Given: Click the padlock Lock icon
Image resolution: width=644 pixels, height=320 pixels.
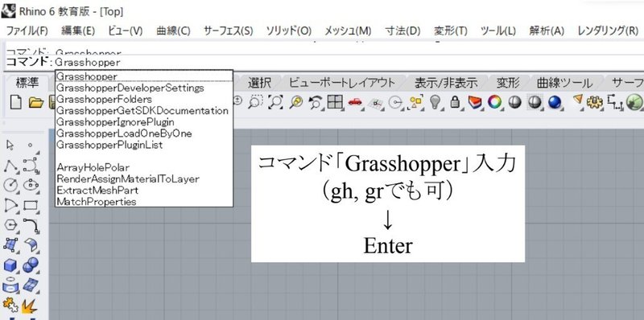Looking at the screenshot, I should (x=455, y=102).
